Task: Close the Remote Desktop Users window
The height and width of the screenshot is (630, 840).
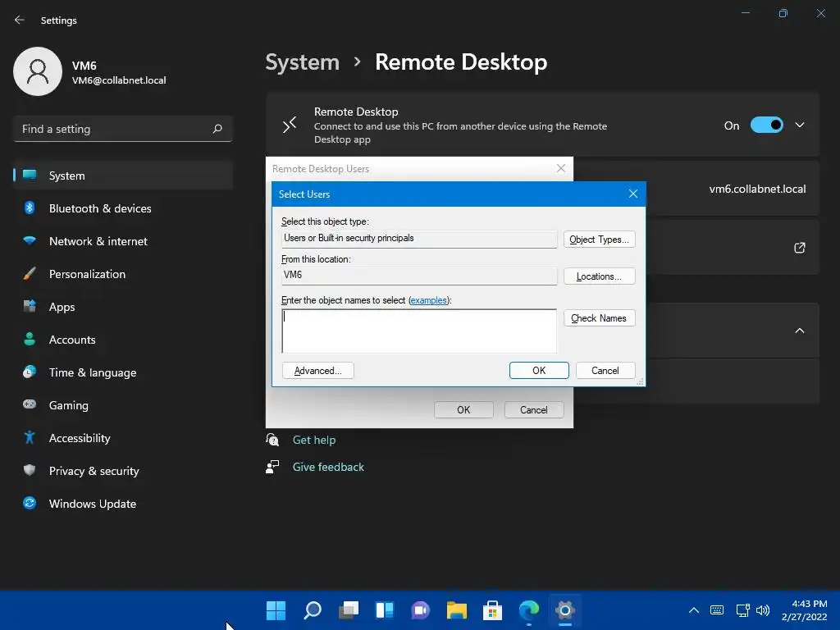Action: (561, 169)
